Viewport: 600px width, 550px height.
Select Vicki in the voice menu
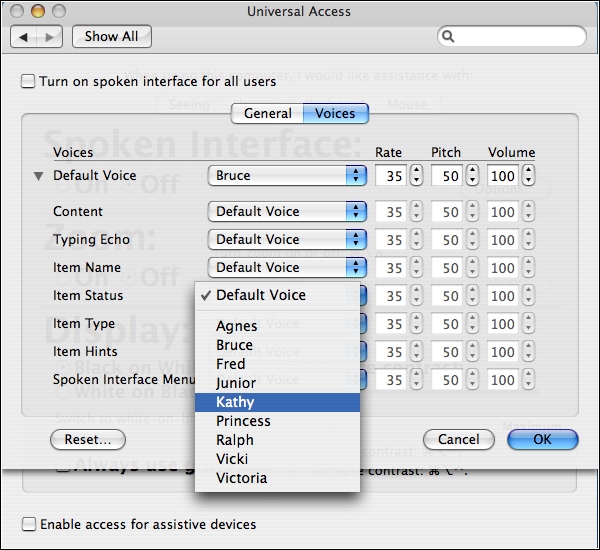pyautogui.click(x=277, y=459)
